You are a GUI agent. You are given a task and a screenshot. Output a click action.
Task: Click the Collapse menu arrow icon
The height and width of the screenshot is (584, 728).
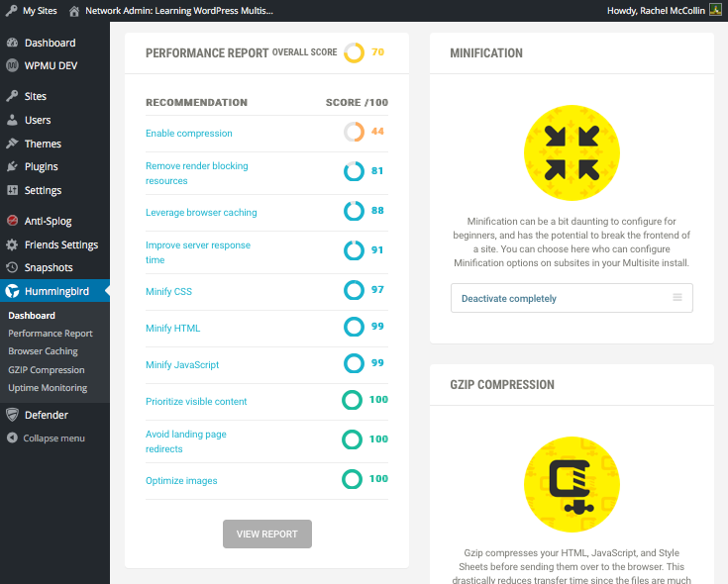pyautogui.click(x=13, y=438)
